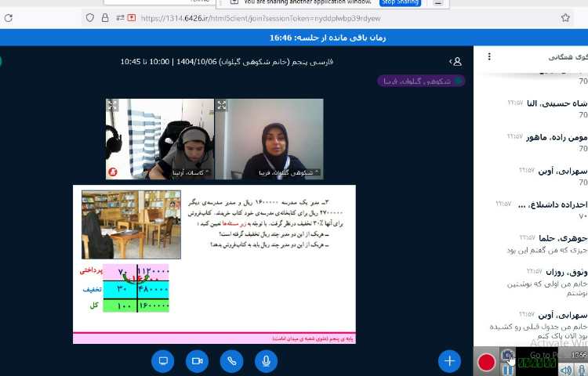588x376 pixels.
Task: Click the chat message from جوهری، حلما
Action: pos(546,244)
